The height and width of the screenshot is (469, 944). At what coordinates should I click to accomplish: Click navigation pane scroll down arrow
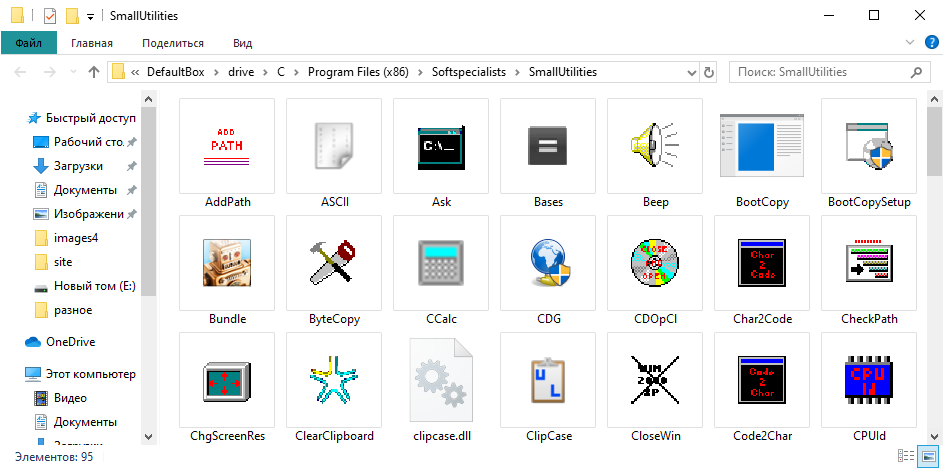pyautogui.click(x=149, y=436)
